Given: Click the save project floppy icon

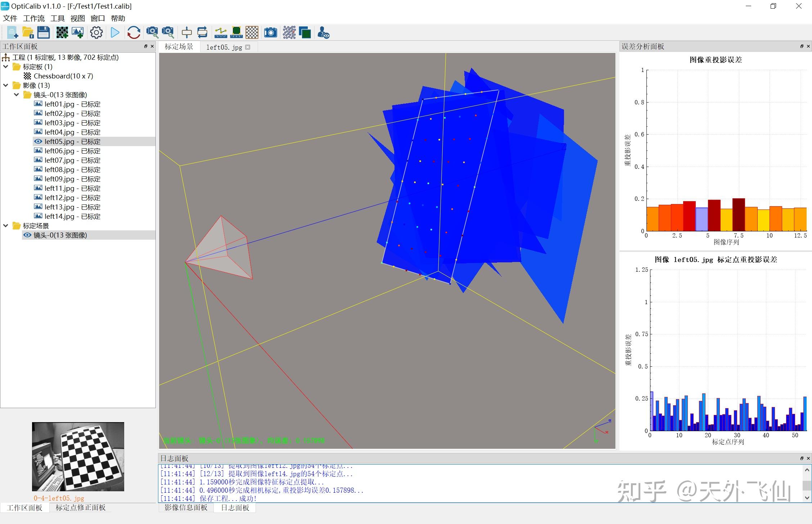Looking at the screenshot, I should [44, 33].
